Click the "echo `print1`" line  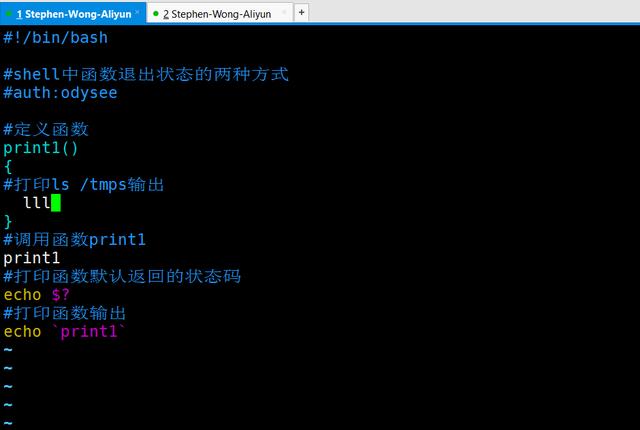pyautogui.click(x=64, y=331)
